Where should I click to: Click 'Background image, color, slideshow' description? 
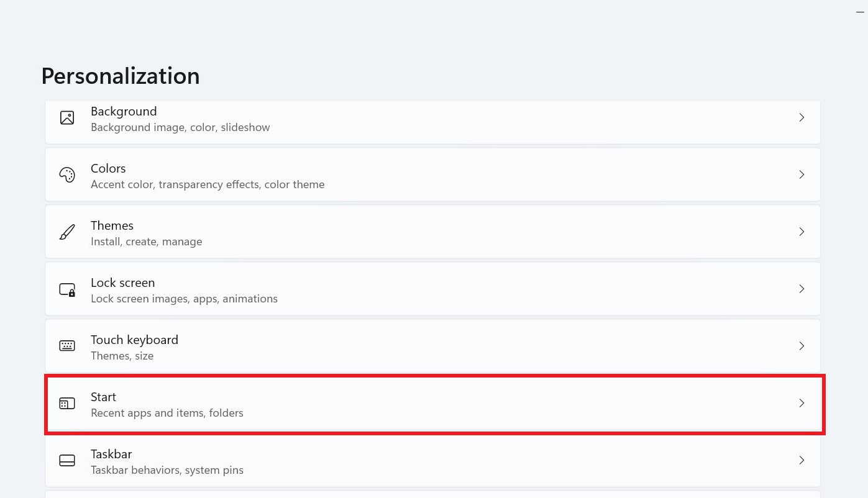[x=180, y=127]
